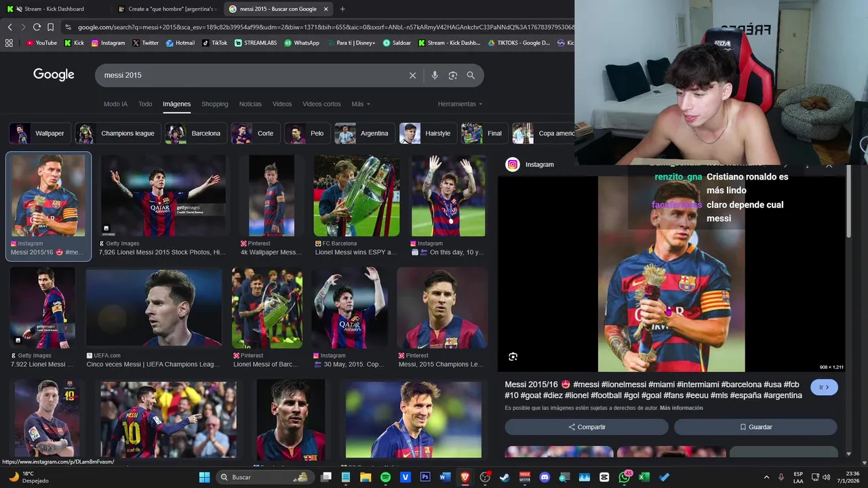
Task: Open the Windows Start menu
Action: (x=204, y=477)
